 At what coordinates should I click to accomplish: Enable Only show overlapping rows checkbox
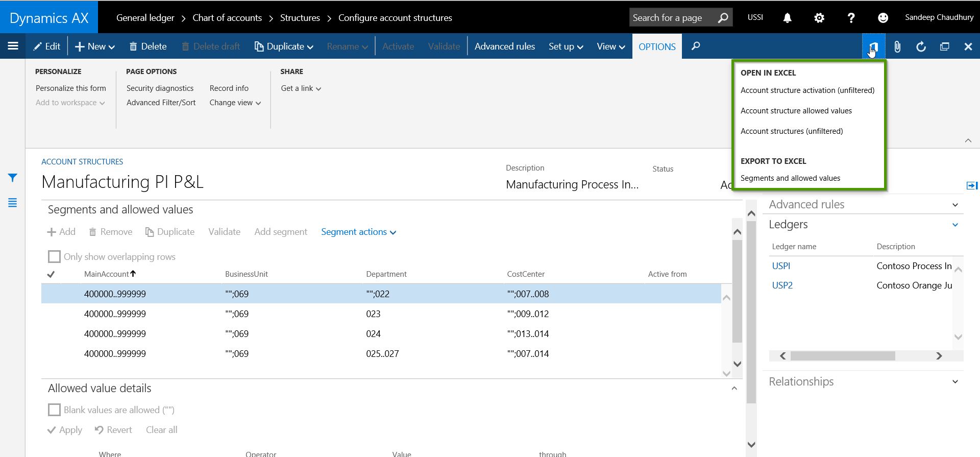tap(54, 256)
